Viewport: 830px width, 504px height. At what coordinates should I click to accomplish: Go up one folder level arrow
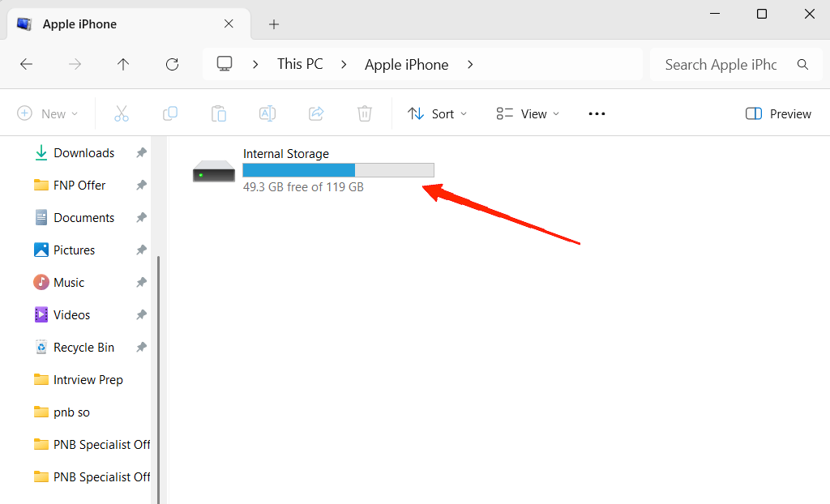pos(123,65)
